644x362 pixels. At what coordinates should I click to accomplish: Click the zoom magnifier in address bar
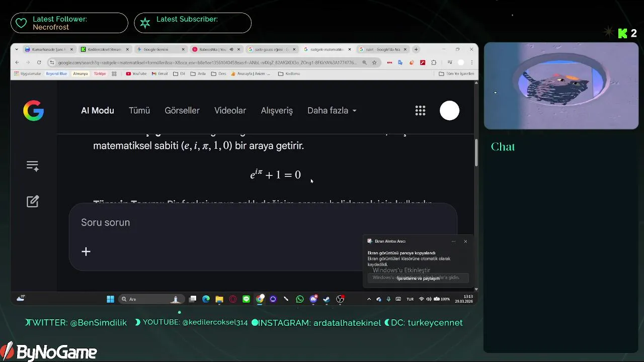click(364, 62)
